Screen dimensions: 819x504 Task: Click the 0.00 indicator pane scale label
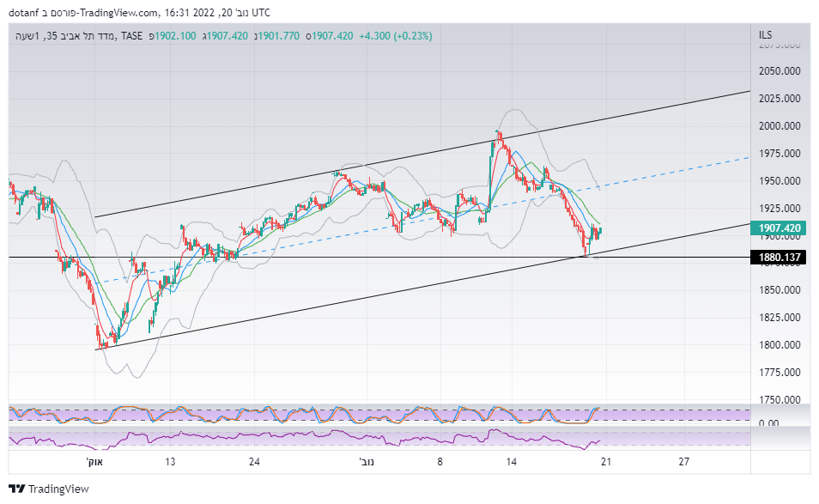[x=769, y=422]
